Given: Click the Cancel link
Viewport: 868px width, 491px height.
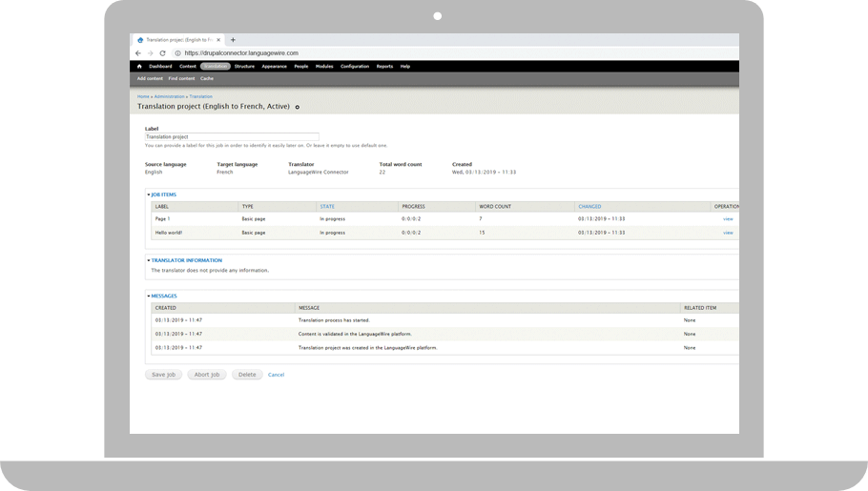Looking at the screenshot, I should point(276,375).
